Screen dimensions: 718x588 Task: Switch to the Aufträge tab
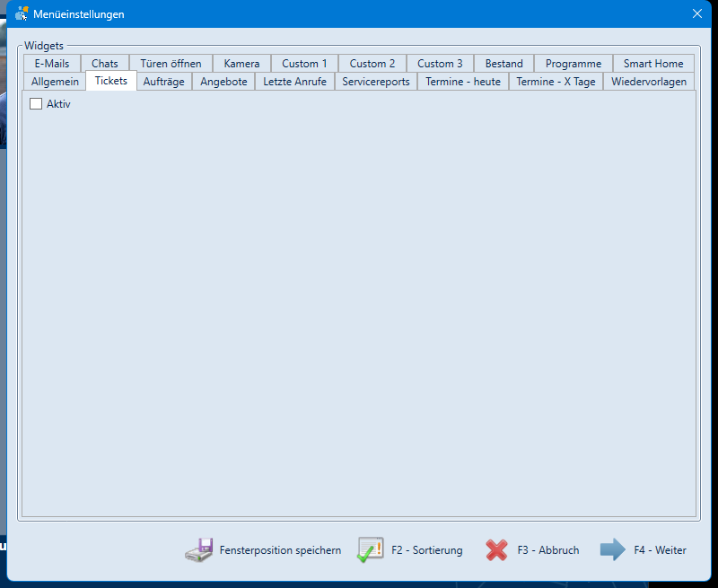point(164,82)
